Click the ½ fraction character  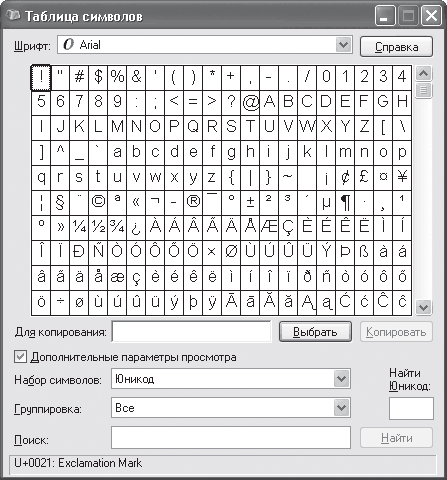point(98,228)
